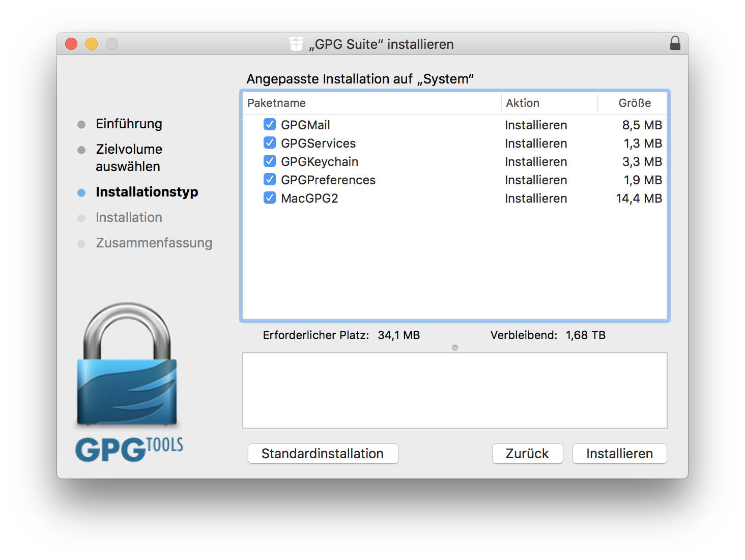
Task: Click the 8,5 MB size value
Action: click(642, 125)
